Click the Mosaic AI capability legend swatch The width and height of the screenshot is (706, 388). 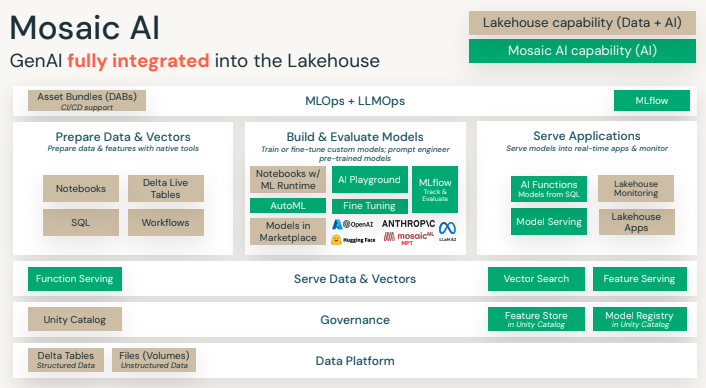point(582,51)
